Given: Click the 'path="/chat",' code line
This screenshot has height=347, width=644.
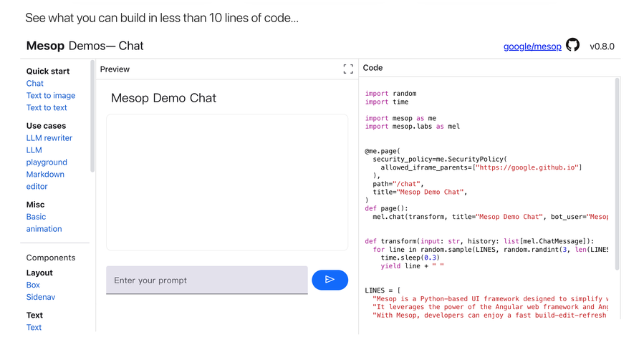Looking at the screenshot, I should tap(398, 184).
